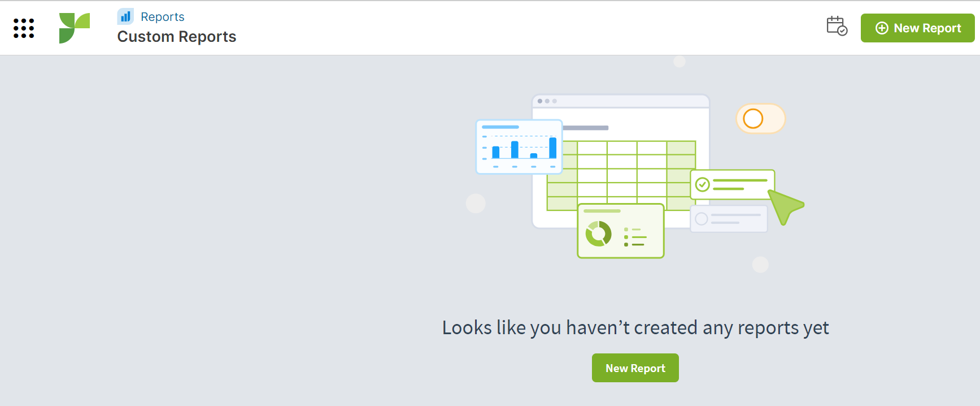Click the empty grey circle in illustration
980x406 pixels.
(x=702, y=219)
